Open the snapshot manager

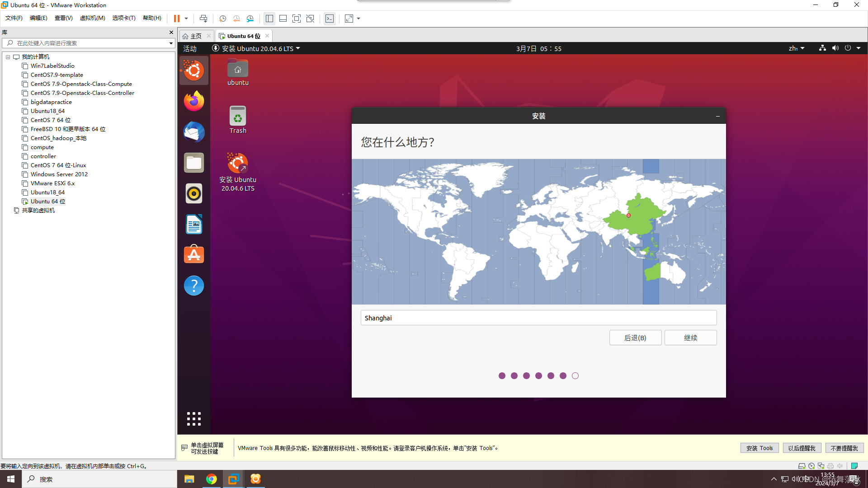pyautogui.click(x=250, y=19)
